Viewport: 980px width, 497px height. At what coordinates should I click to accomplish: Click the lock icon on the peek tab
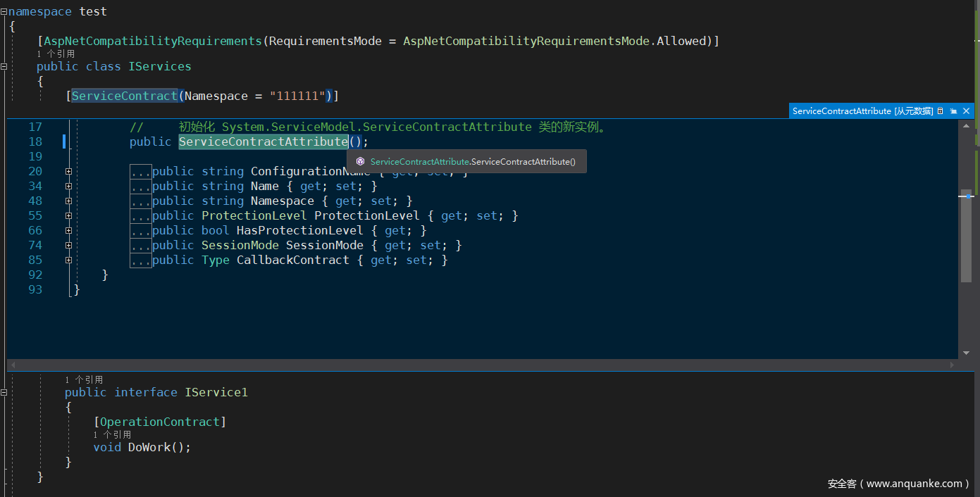(x=940, y=111)
